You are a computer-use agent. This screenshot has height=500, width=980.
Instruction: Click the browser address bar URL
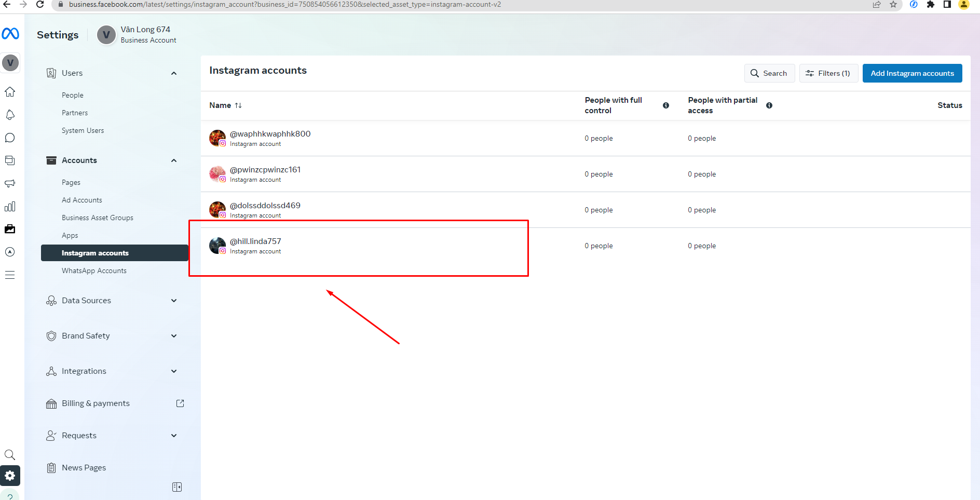(284, 5)
